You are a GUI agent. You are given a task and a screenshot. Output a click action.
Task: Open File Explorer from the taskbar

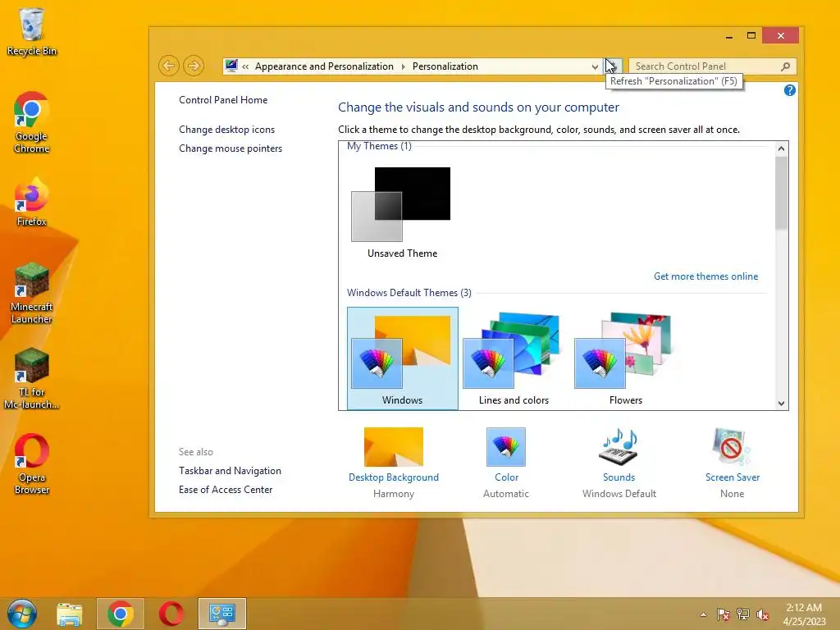click(x=70, y=614)
